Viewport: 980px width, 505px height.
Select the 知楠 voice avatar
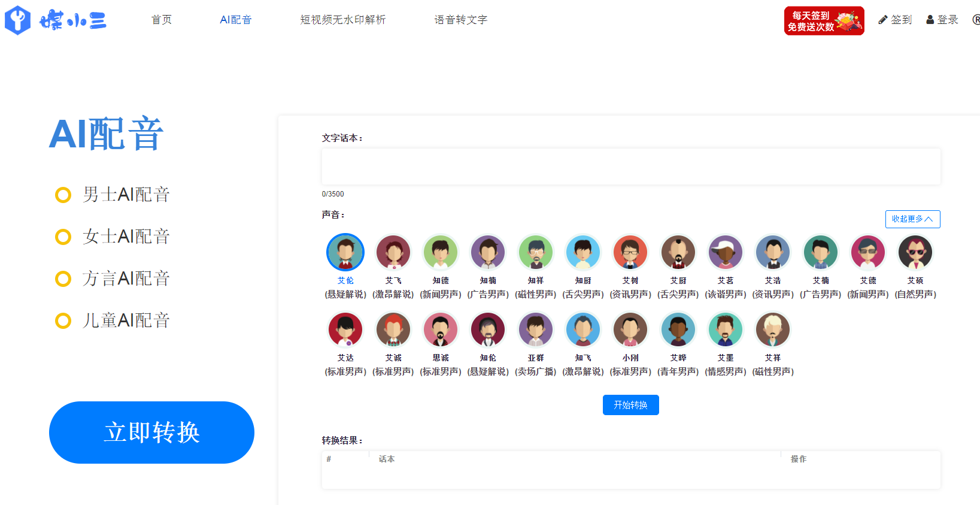[488, 252]
